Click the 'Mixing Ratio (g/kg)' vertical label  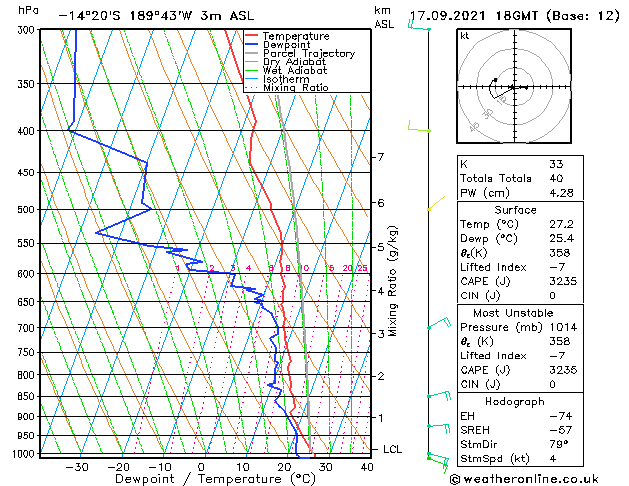pos(392,281)
